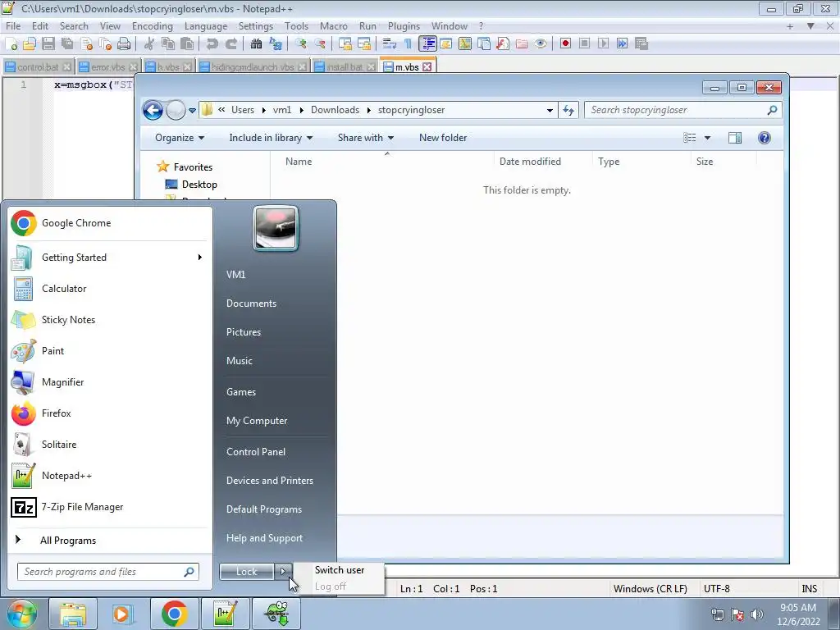Click the Cut scissors icon in toolbar
The image size is (840, 630).
149,44
